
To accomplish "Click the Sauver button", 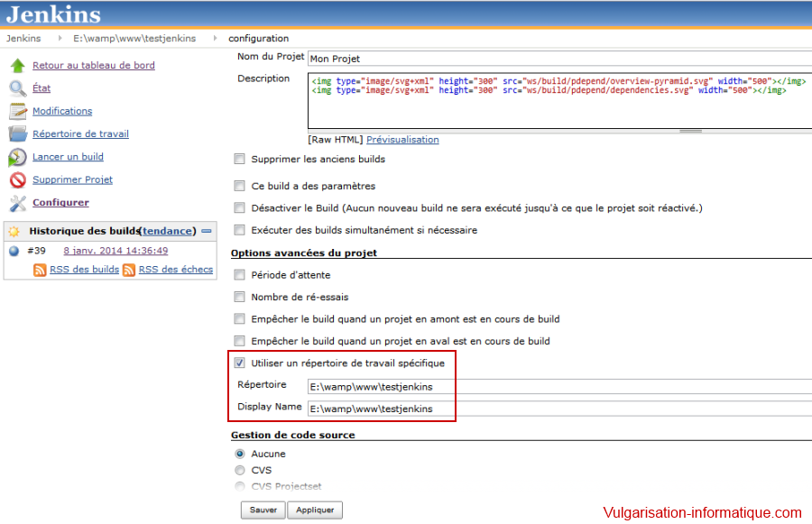I will point(263,510).
